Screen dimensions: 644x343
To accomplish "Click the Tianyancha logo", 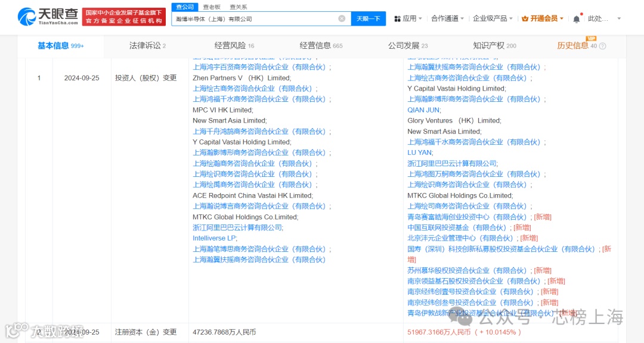I will [x=48, y=17].
